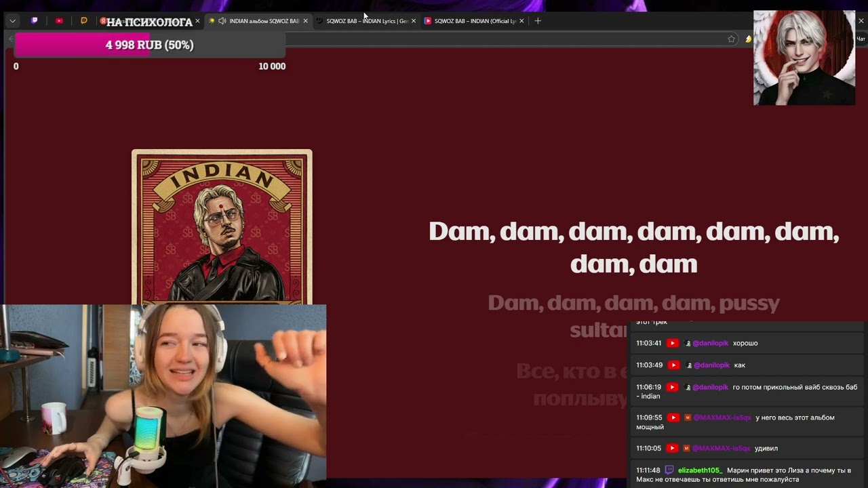Click the YouTube icon on the 'удивил' message
Image resolution: width=868 pixels, height=488 pixels.
(672, 448)
